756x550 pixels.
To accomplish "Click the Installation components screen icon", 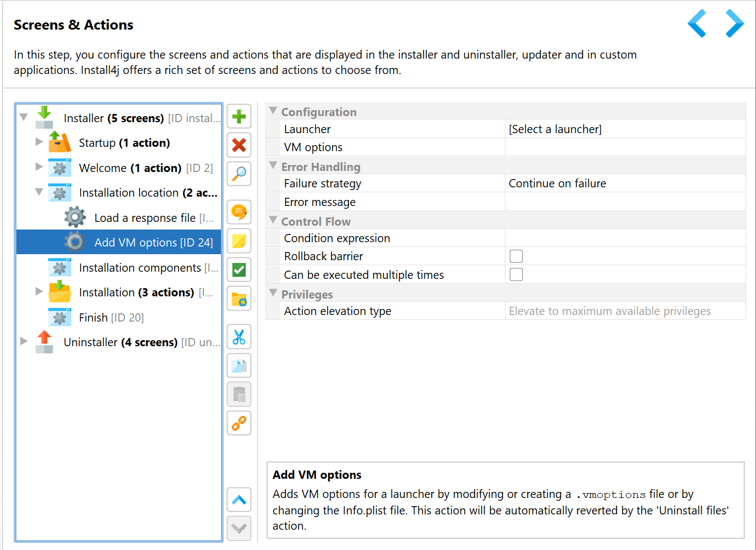I will (x=60, y=267).
